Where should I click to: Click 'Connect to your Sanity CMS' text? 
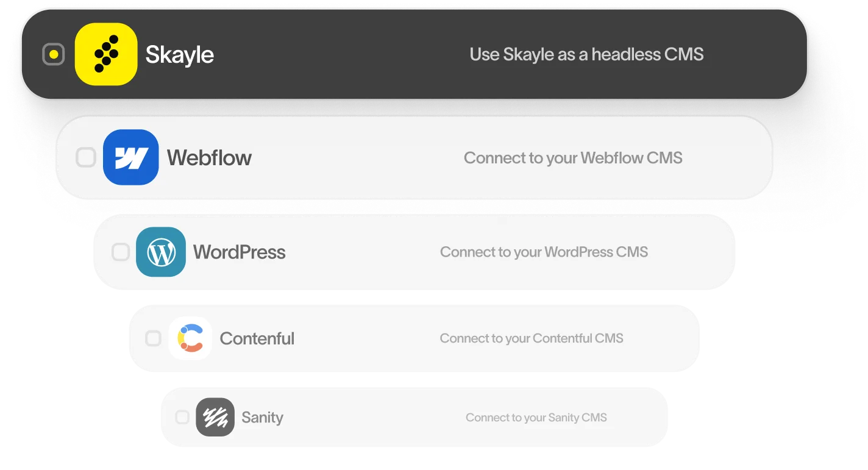(x=536, y=418)
